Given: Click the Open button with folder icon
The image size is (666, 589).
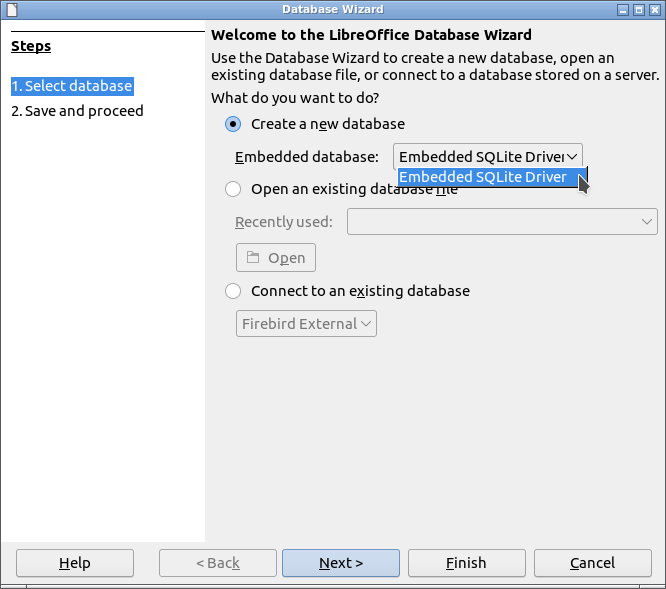Looking at the screenshot, I should click(x=276, y=257).
